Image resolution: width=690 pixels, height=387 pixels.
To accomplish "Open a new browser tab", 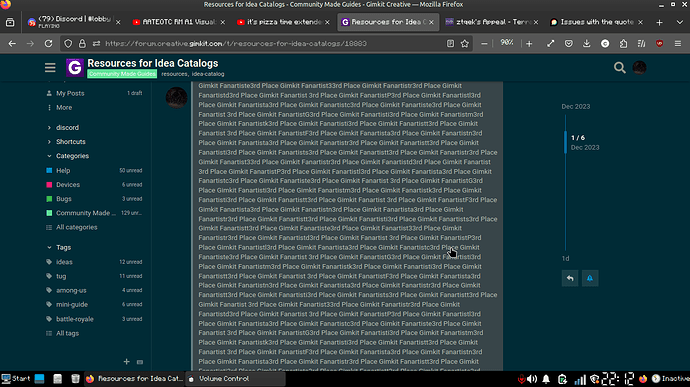I will [659, 22].
